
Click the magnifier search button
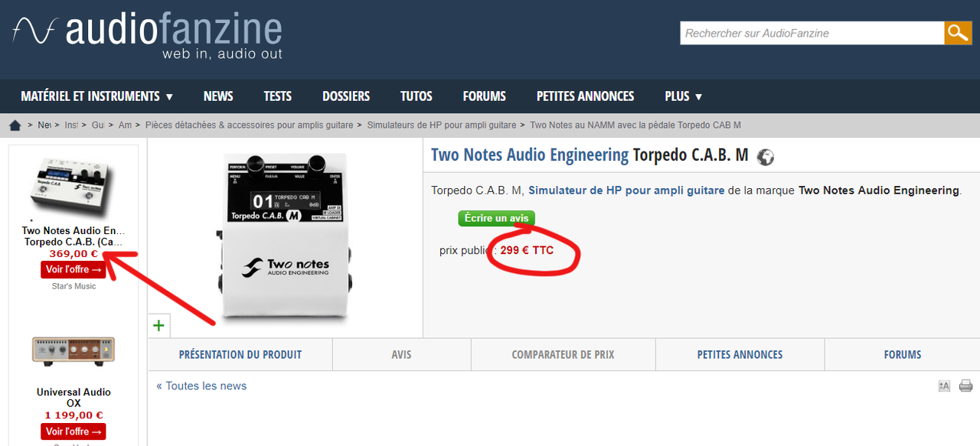point(958,33)
